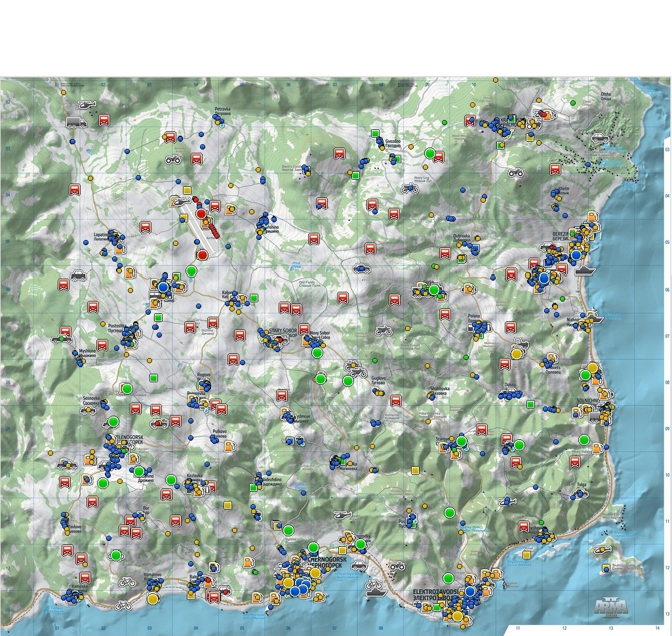672x636 pixels.
Task: Select large green circle east of Gvozdno
Action: tap(430, 153)
